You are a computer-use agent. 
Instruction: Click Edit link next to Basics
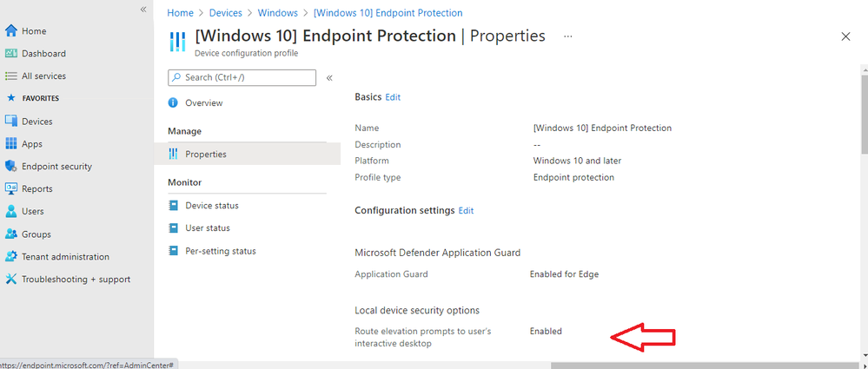pos(393,97)
